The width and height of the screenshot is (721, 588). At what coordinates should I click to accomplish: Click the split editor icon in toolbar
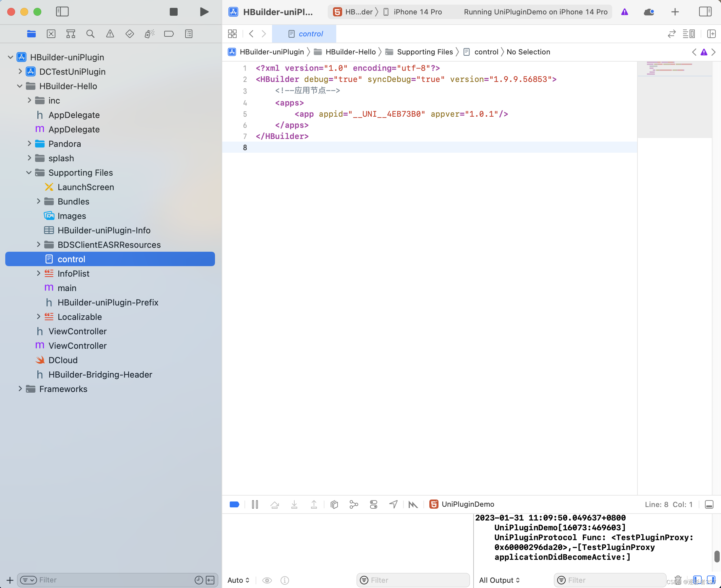pyautogui.click(x=712, y=33)
